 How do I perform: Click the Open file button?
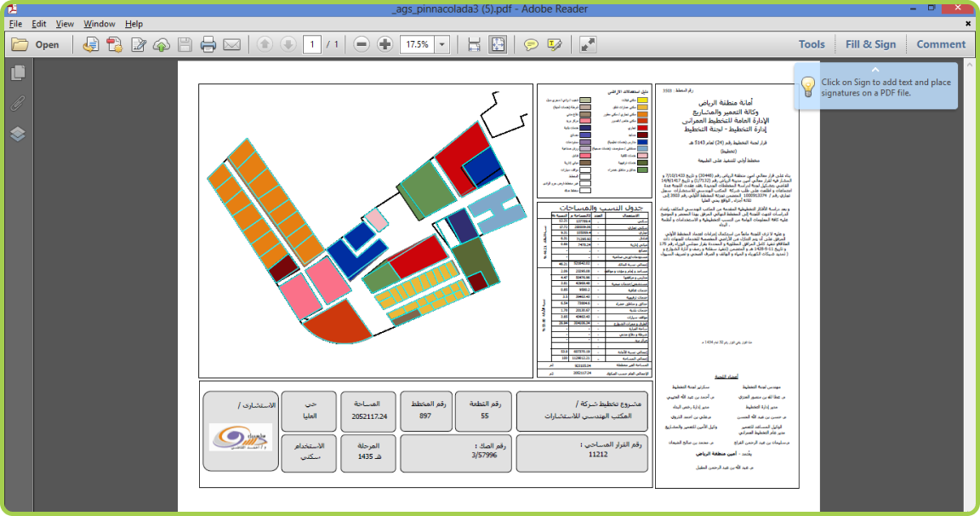[x=36, y=44]
